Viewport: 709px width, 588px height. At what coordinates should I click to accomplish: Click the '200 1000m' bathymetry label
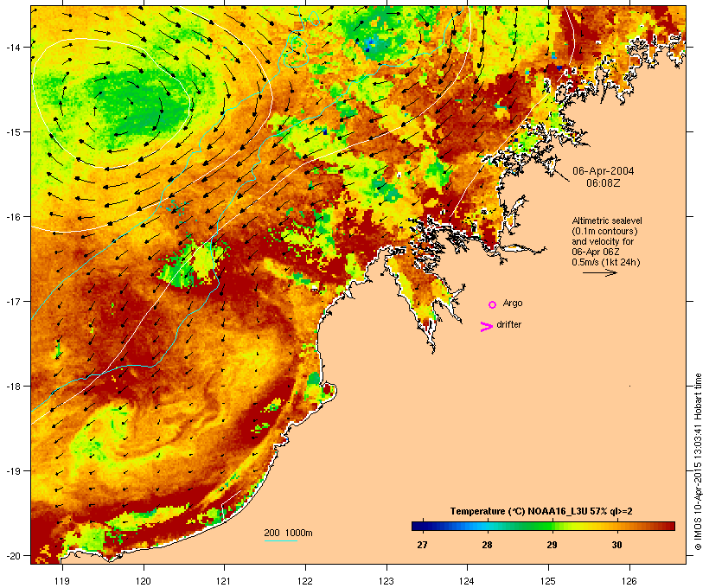[288, 533]
